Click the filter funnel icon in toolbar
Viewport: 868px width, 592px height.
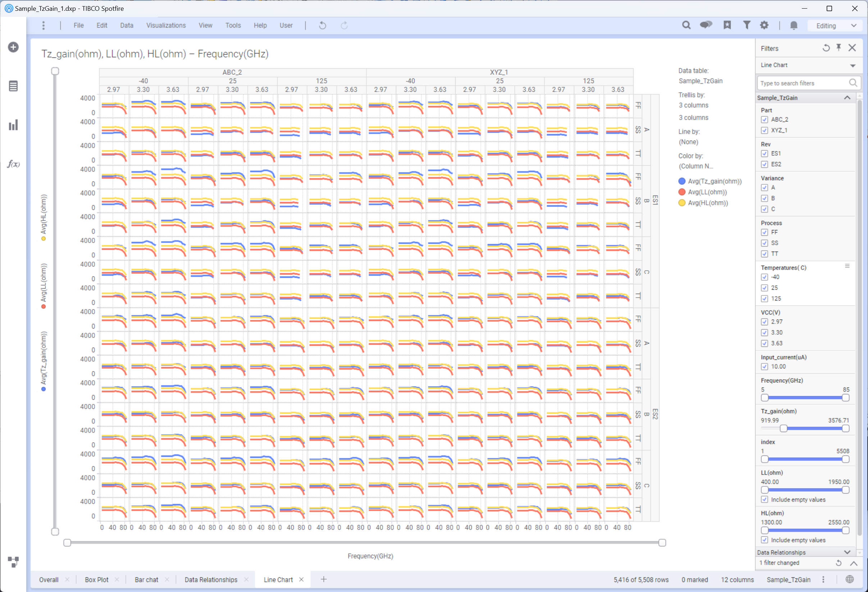pyautogui.click(x=746, y=26)
